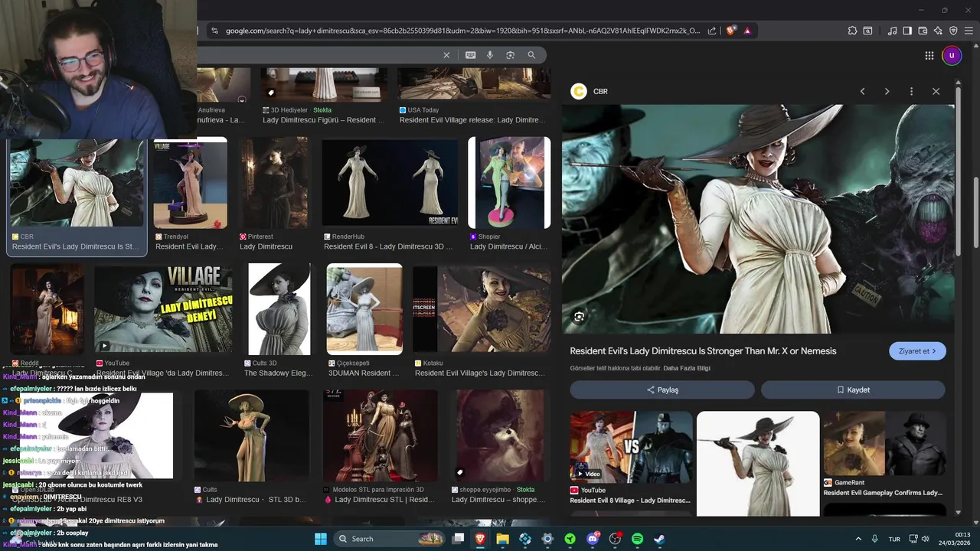Open the tab search icon in the toolbar

(x=868, y=31)
